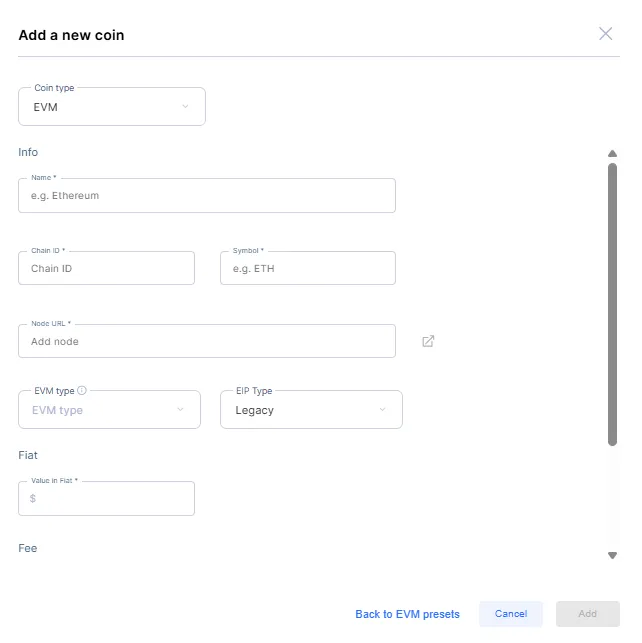
Task: Open external link icon beside Node URL
Action: tap(428, 341)
